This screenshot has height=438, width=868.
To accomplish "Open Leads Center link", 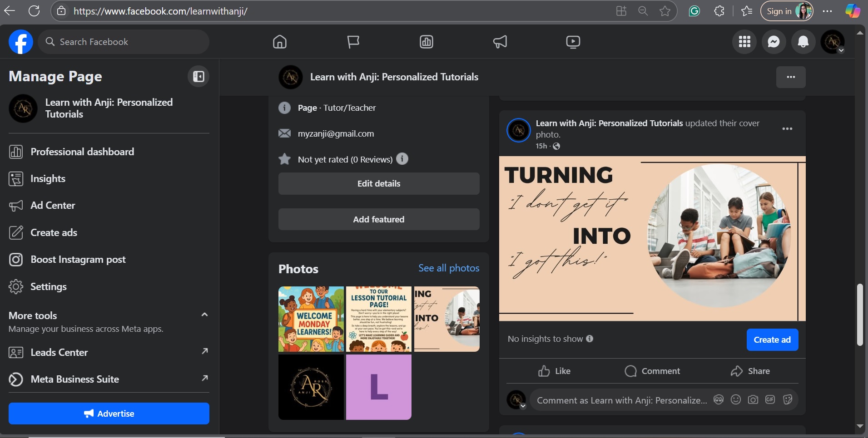I will pos(109,352).
